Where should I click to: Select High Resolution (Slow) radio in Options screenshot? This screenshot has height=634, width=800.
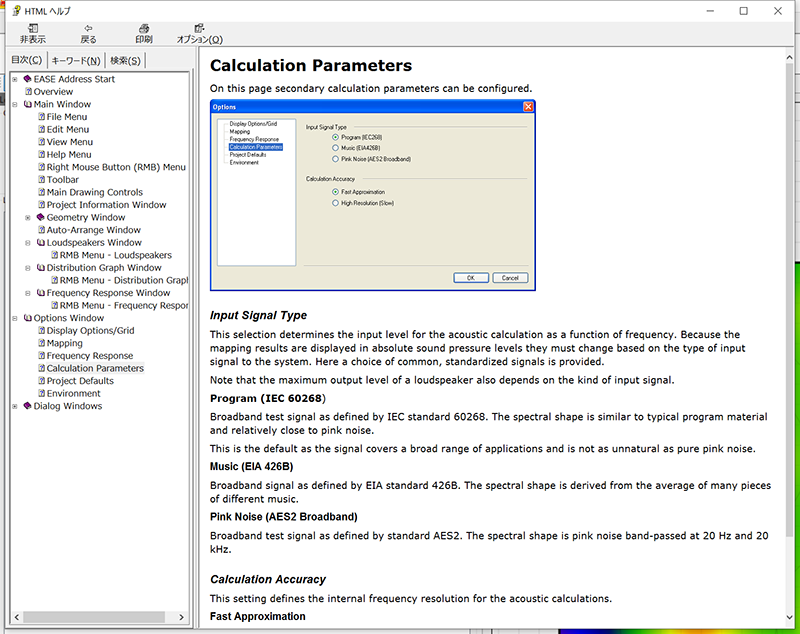pos(335,203)
